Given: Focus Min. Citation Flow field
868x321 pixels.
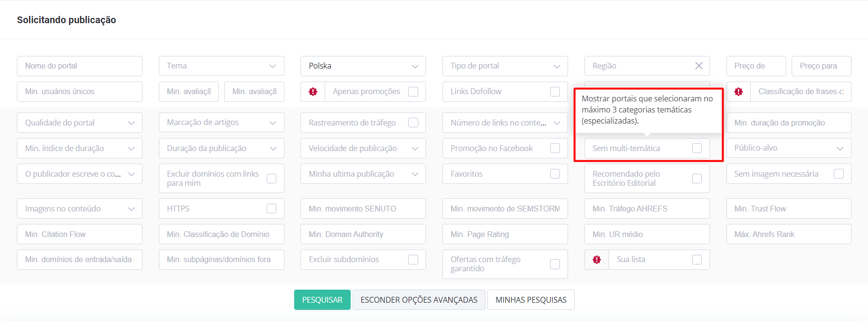Looking at the screenshot, I should [x=80, y=234].
